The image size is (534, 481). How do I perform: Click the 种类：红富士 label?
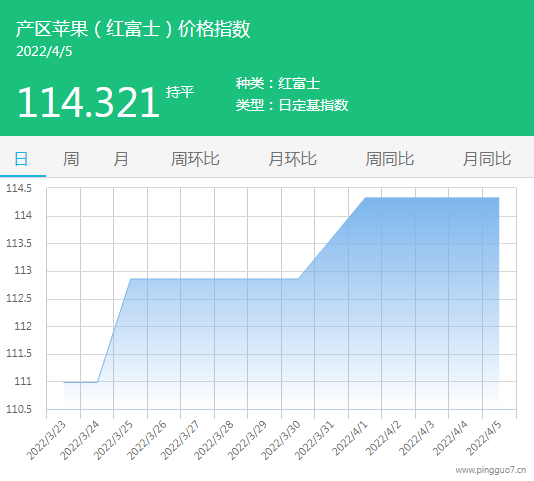[278, 83]
